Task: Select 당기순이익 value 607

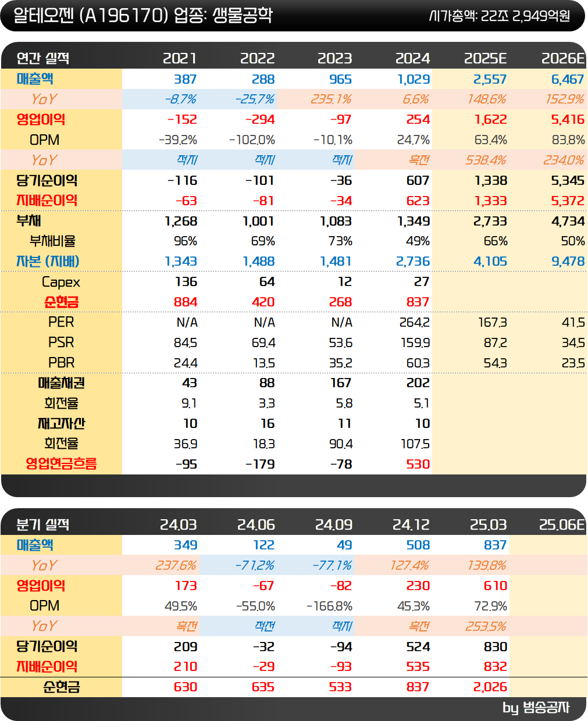Action: (x=418, y=181)
